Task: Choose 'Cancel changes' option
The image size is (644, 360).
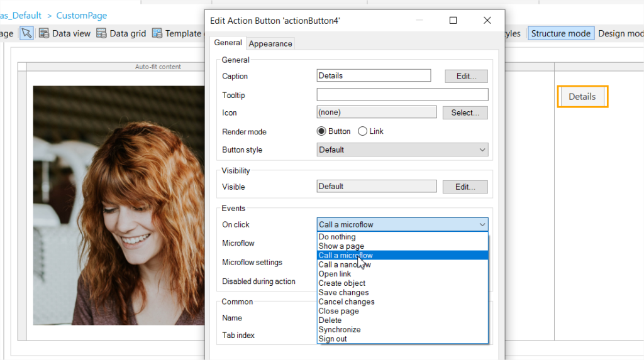Action: point(402,302)
